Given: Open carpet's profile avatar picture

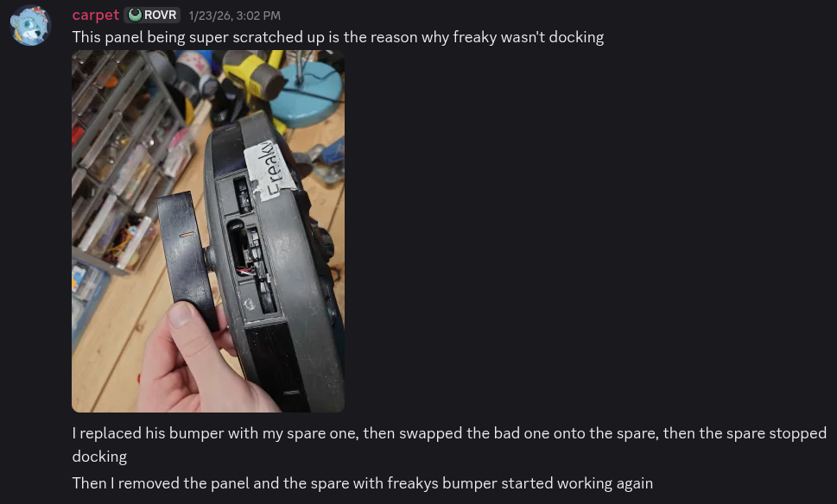Looking at the screenshot, I should 30,25.
